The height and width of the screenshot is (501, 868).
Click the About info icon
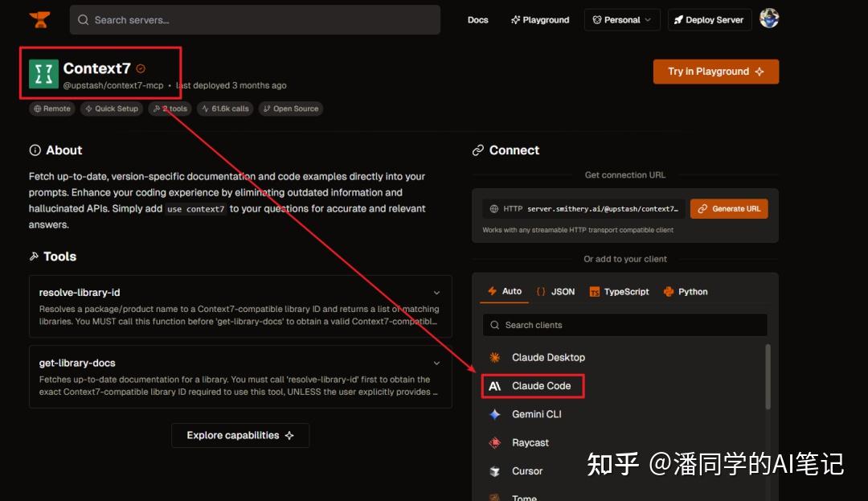click(x=35, y=150)
